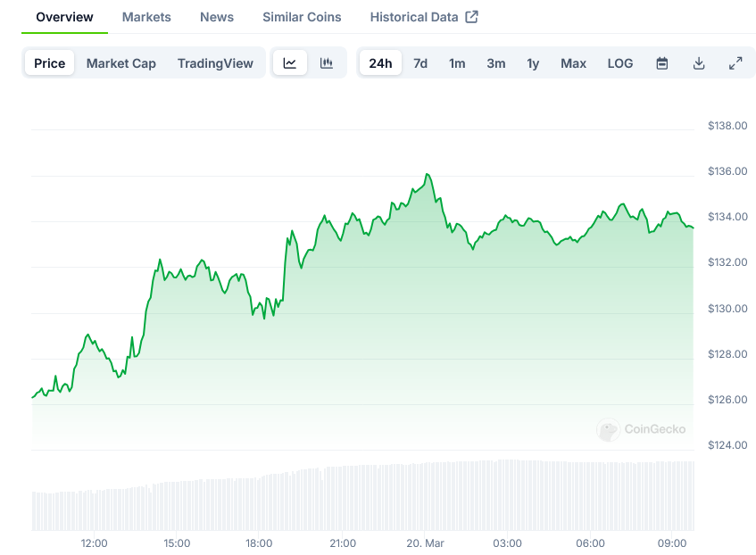Image resolution: width=756 pixels, height=555 pixels.
Task: Switch to candlestick chart icon
Action: click(x=327, y=63)
